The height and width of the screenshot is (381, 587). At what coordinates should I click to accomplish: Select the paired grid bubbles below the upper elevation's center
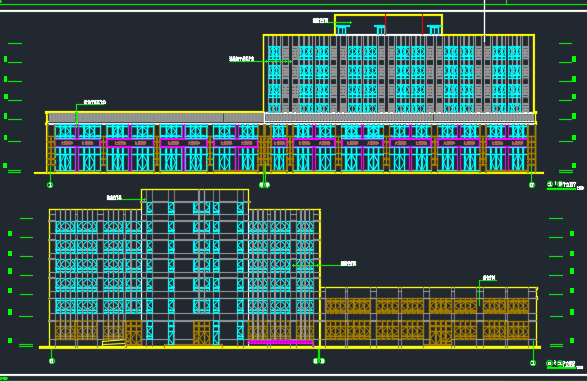[x=265, y=185]
